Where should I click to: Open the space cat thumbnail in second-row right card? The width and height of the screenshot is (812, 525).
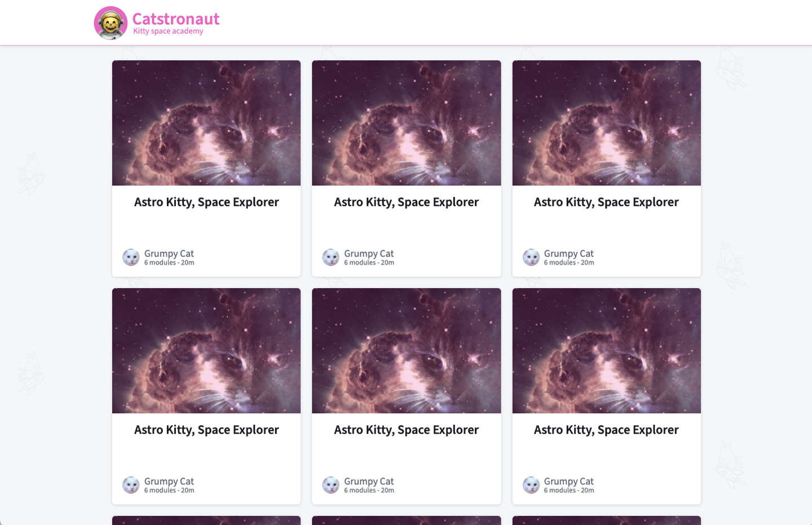coord(607,351)
